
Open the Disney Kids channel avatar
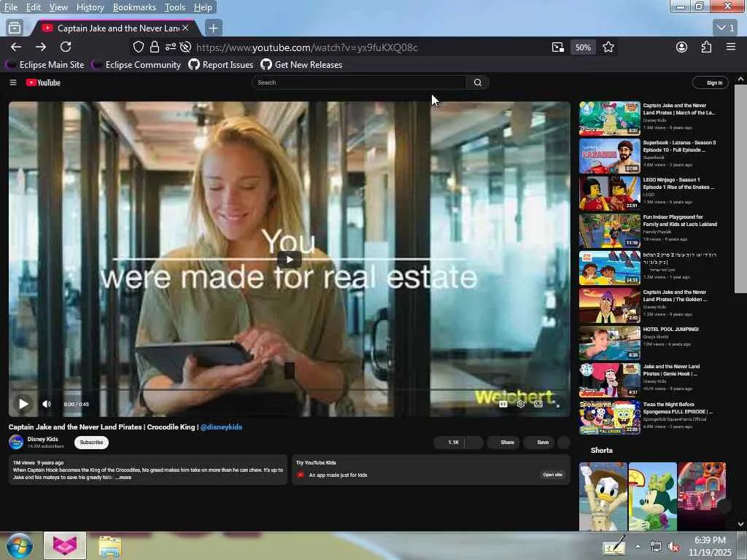16,442
